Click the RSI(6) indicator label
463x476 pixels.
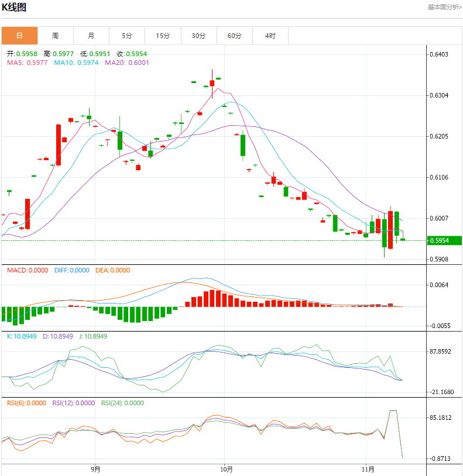26,403
